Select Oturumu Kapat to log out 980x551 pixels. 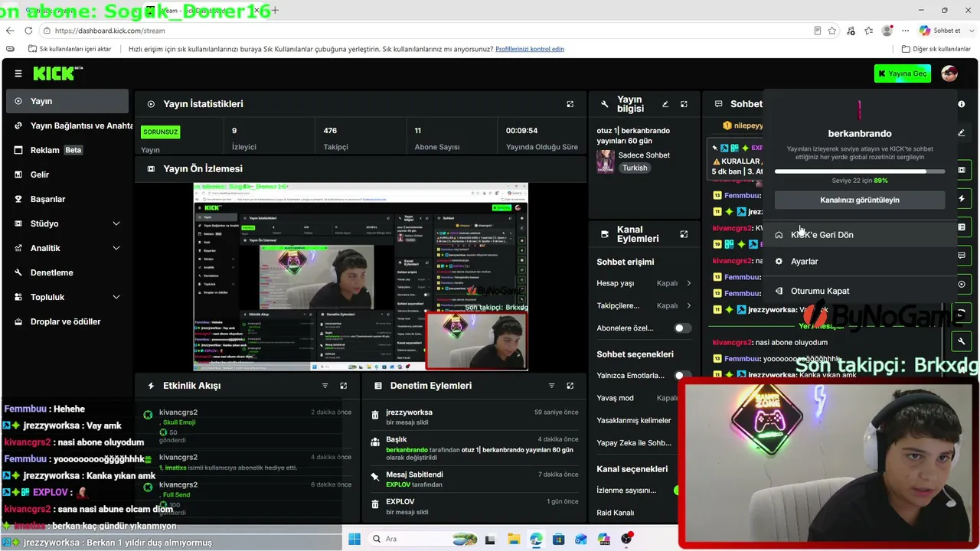pyautogui.click(x=860, y=291)
